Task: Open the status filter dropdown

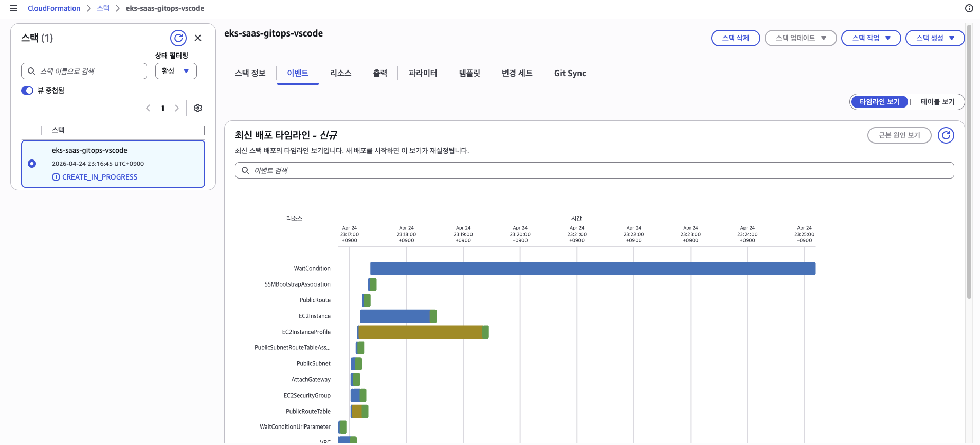Action: click(176, 71)
